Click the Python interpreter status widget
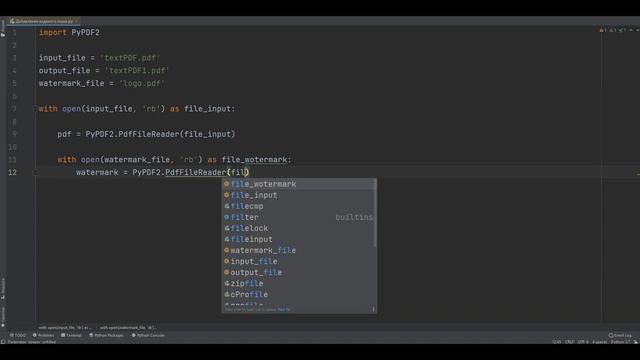640x360 pixels. pyautogui.click(x=621, y=342)
